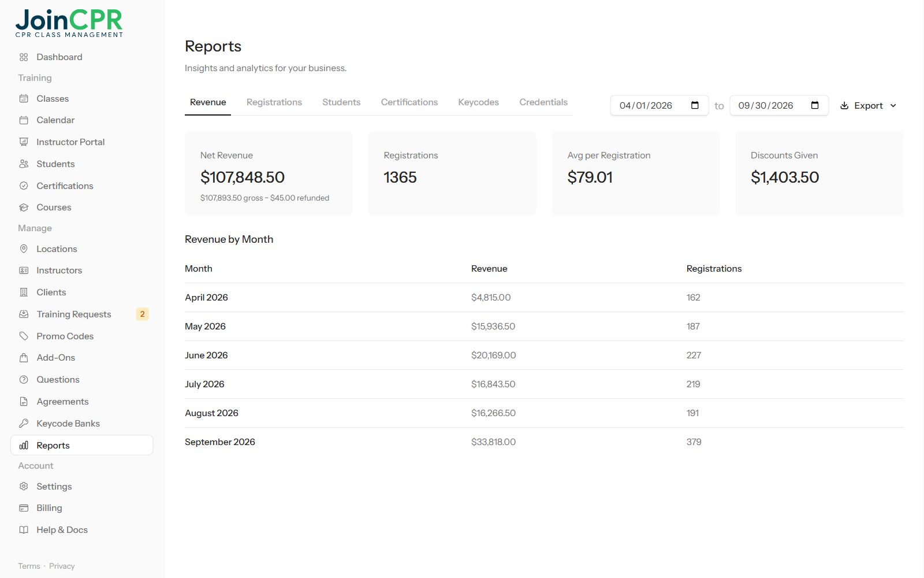Click the Keycode Banks key icon

[24, 424]
